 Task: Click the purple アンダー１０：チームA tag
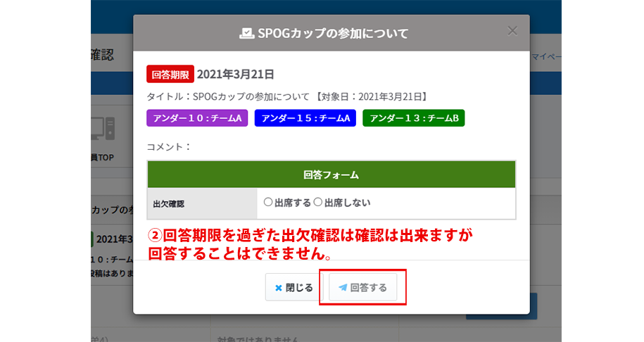(x=196, y=118)
